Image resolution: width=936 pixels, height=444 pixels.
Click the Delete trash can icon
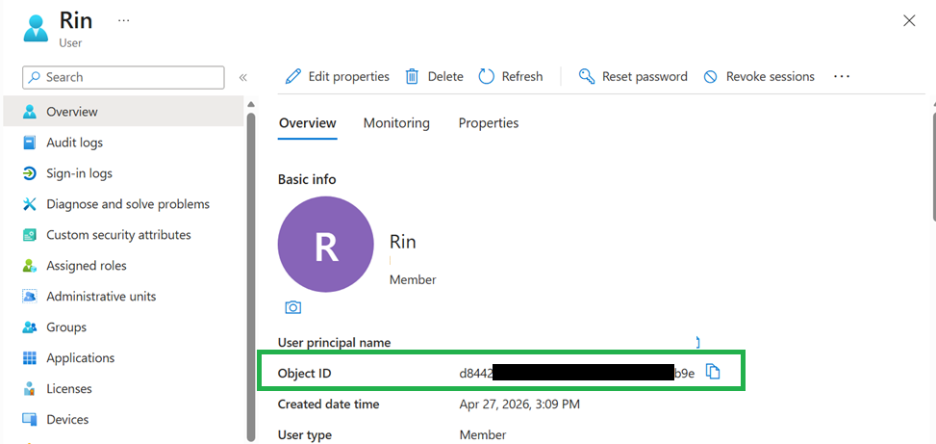point(412,76)
